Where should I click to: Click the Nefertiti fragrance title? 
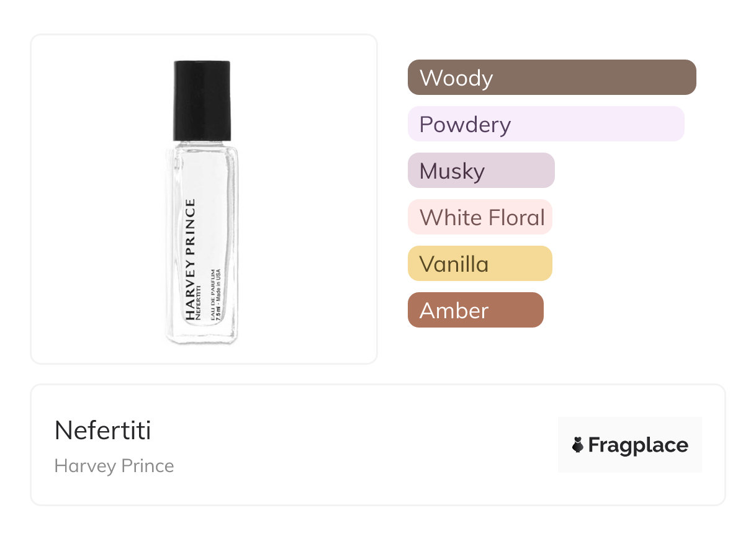click(102, 431)
